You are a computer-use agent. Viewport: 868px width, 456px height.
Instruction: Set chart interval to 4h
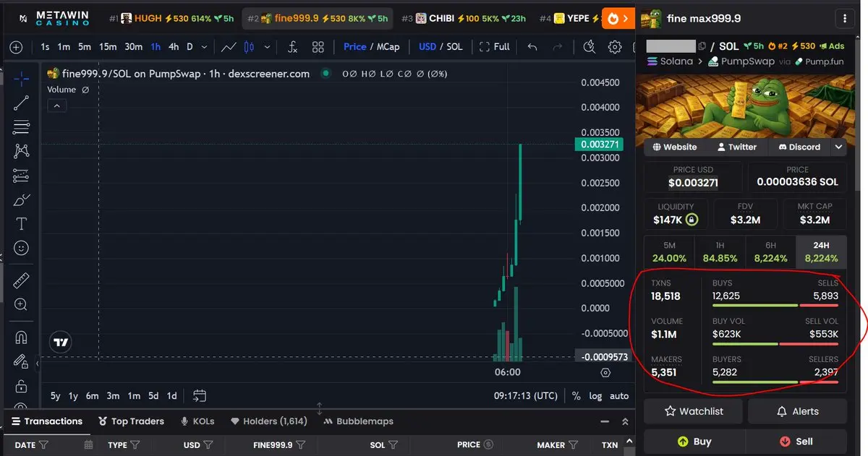(x=174, y=47)
